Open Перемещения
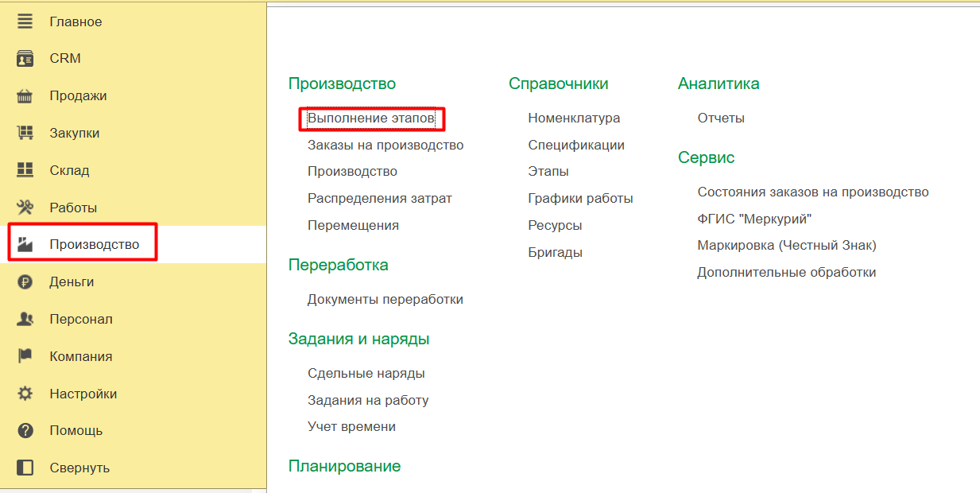The width and height of the screenshot is (980, 493). tap(353, 226)
